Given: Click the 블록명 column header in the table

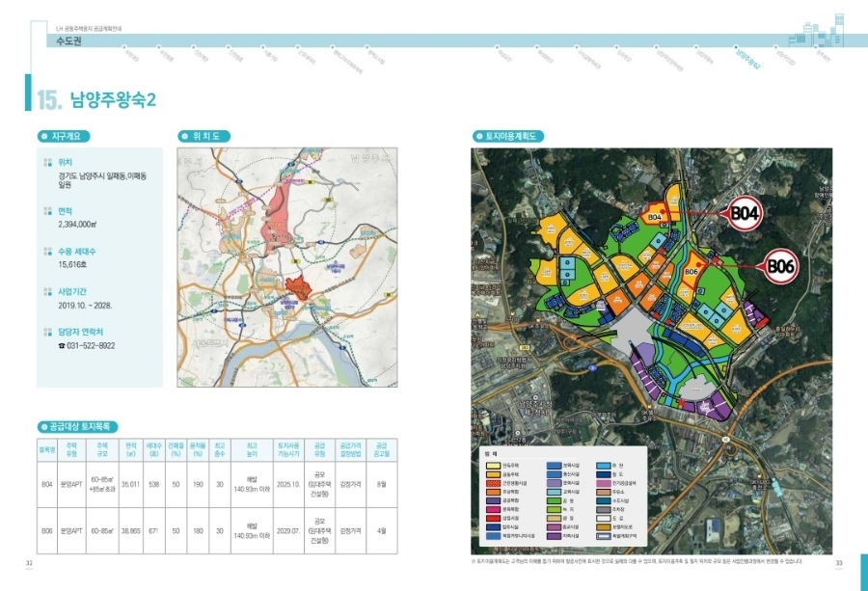Looking at the screenshot, I should 47,450.
